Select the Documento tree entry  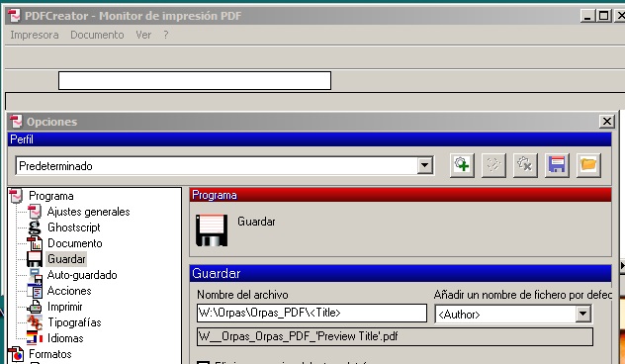point(75,243)
